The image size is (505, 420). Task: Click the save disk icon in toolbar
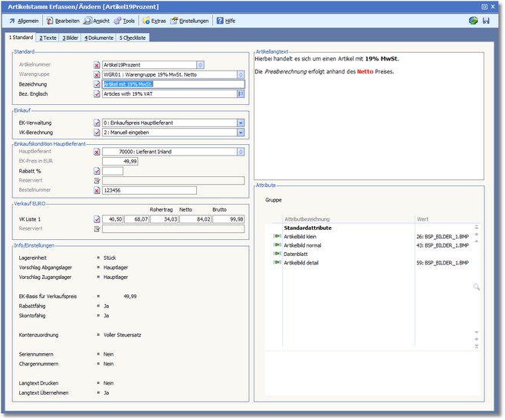485,21
